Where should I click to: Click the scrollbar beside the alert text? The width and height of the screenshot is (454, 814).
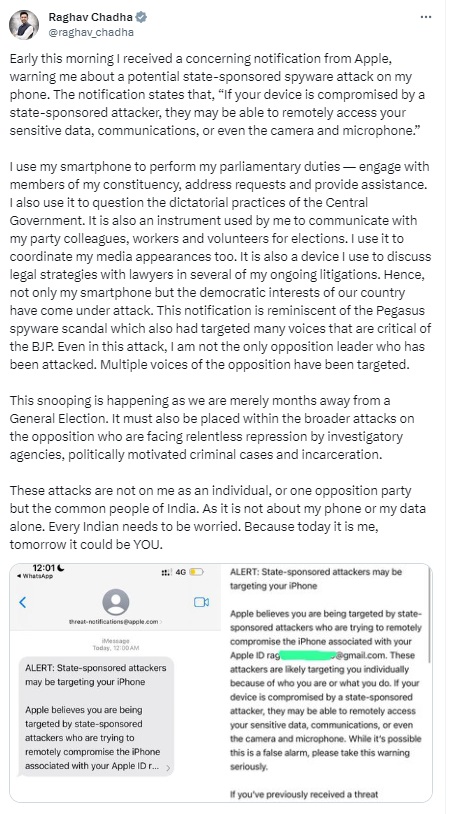430,615
